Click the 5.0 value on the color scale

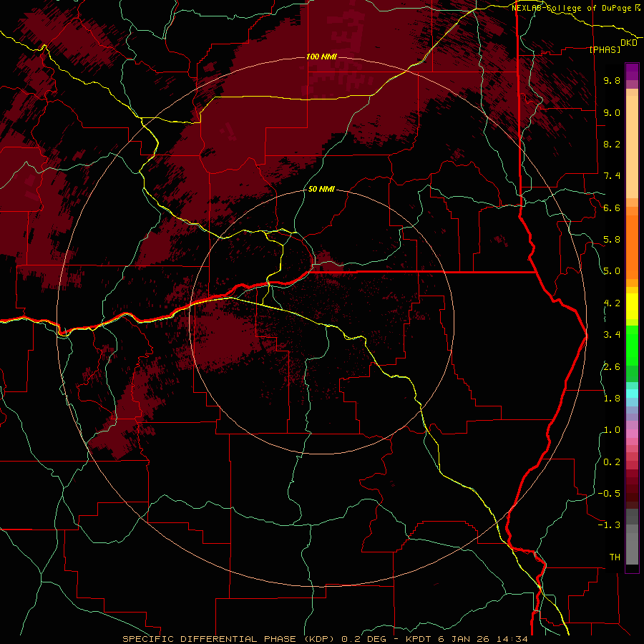(x=612, y=271)
